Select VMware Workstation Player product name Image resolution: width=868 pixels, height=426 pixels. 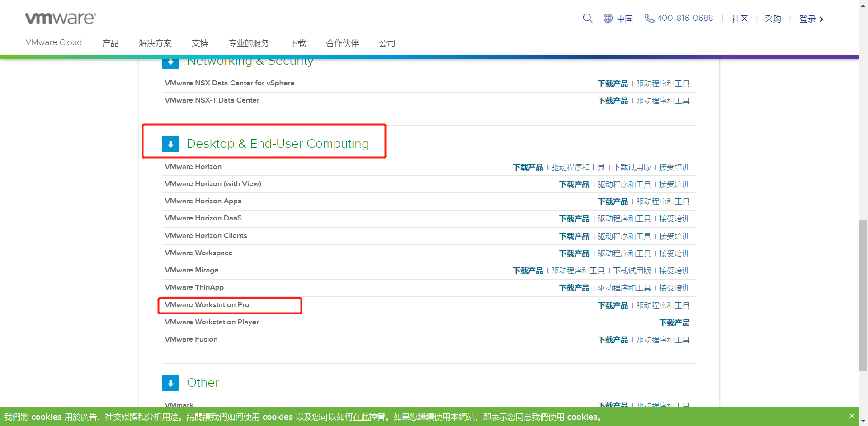212,322
